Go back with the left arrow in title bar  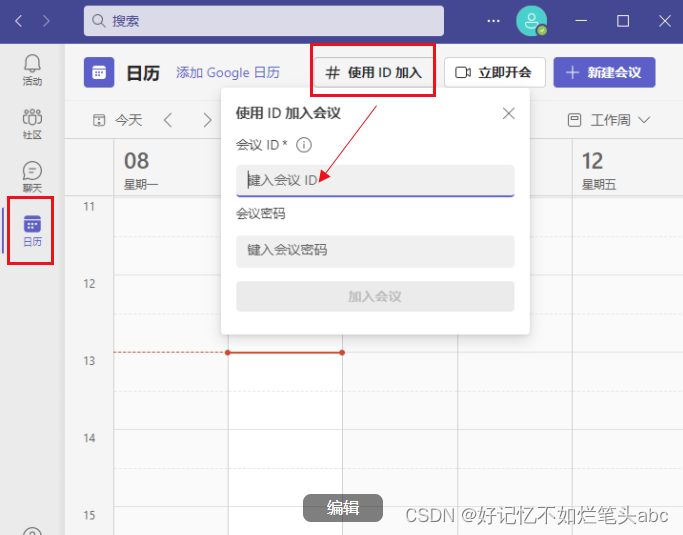(19, 21)
